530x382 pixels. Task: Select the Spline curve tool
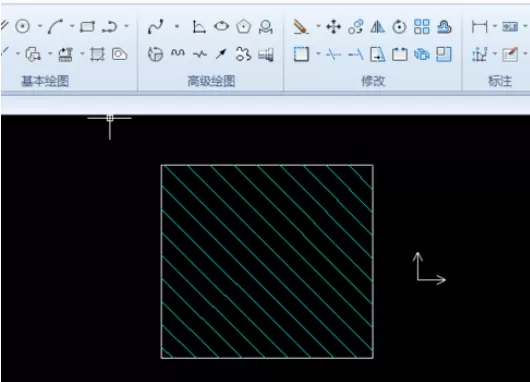click(x=156, y=26)
